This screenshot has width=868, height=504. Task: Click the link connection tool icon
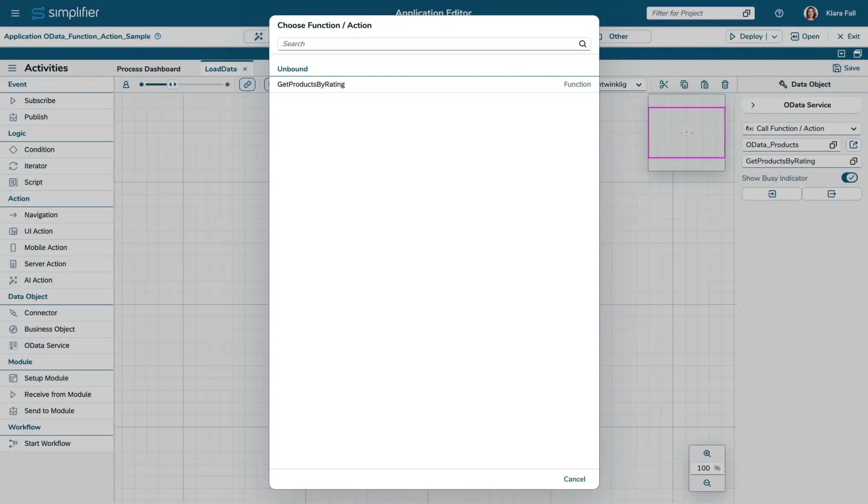(247, 85)
